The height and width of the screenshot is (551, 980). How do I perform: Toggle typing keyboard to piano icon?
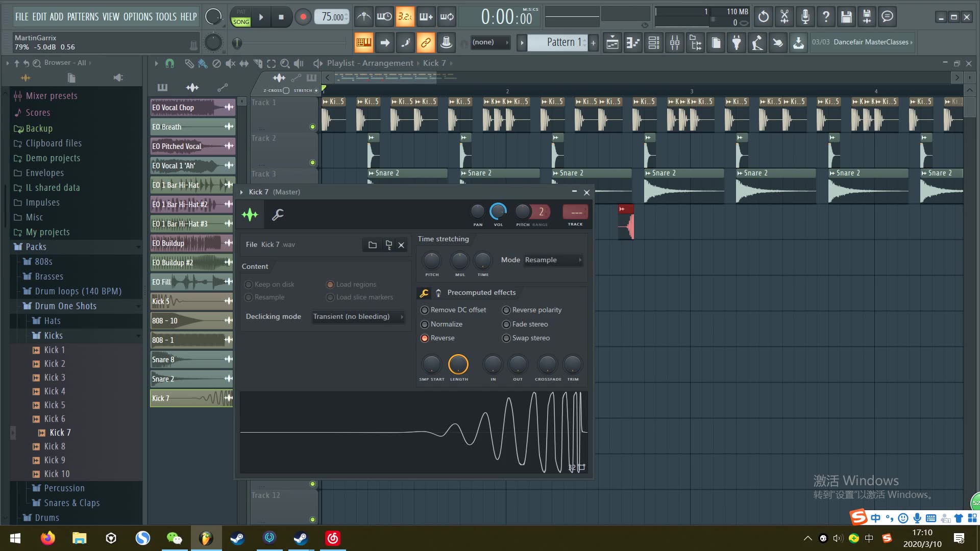coord(364,43)
